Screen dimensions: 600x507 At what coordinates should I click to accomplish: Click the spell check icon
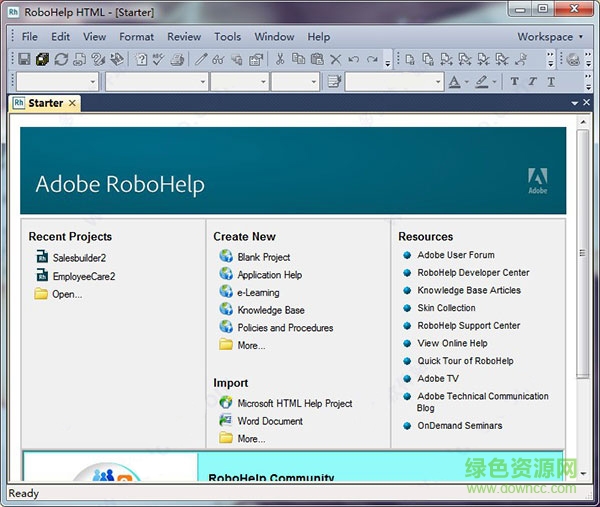pyautogui.click(x=158, y=60)
